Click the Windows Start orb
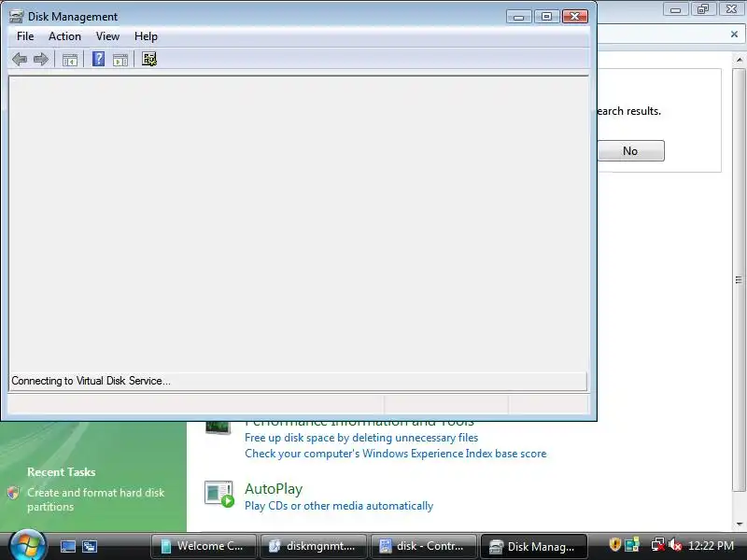This screenshot has width=747, height=560. coord(28,545)
